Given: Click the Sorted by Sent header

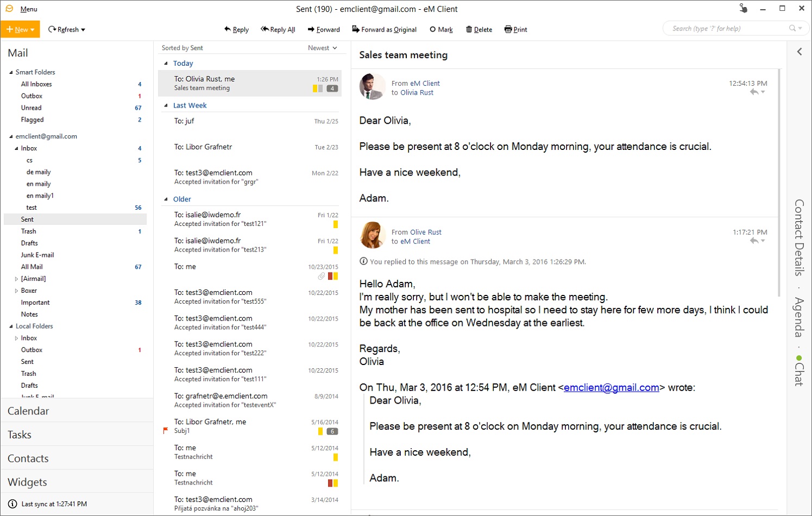Looking at the screenshot, I should tap(182, 48).
